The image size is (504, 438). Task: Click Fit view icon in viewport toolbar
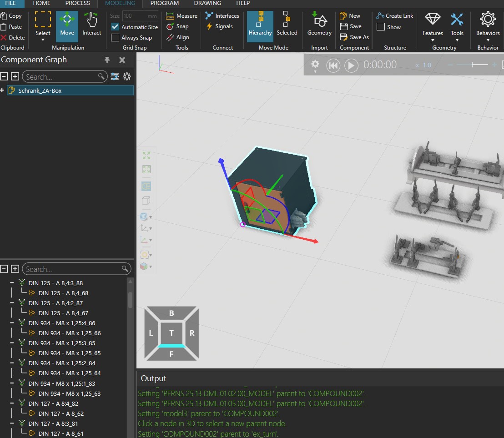point(146,155)
